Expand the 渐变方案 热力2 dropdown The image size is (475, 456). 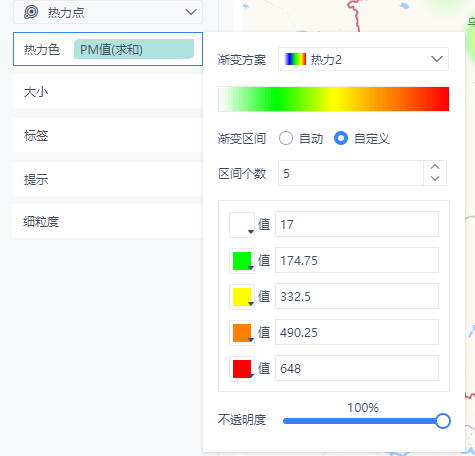click(363, 59)
